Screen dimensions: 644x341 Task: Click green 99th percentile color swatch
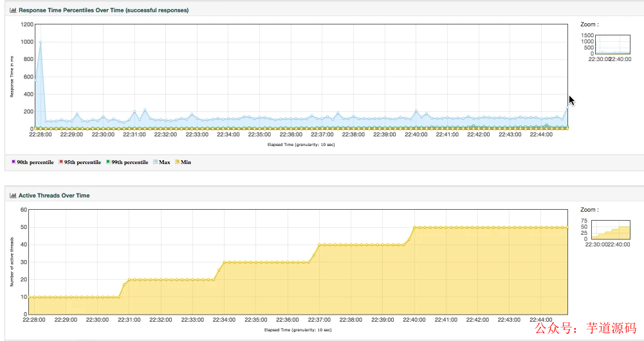(x=108, y=162)
